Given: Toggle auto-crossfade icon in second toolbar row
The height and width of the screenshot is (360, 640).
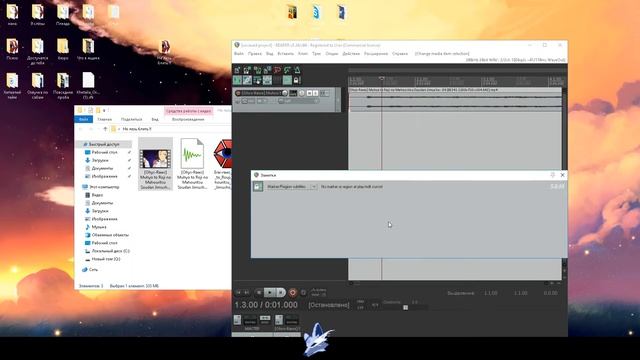Looking at the screenshot, I should [x=237, y=80].
